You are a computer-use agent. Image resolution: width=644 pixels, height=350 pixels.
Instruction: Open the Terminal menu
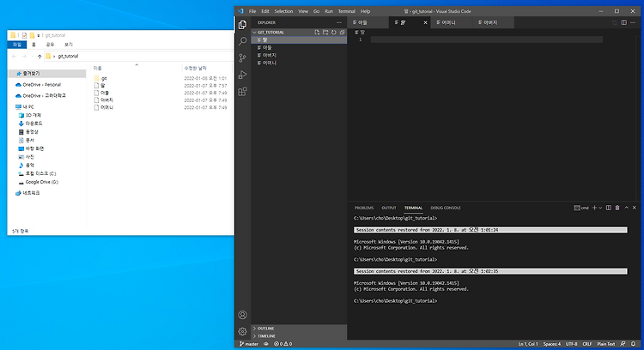pos(347,11)
